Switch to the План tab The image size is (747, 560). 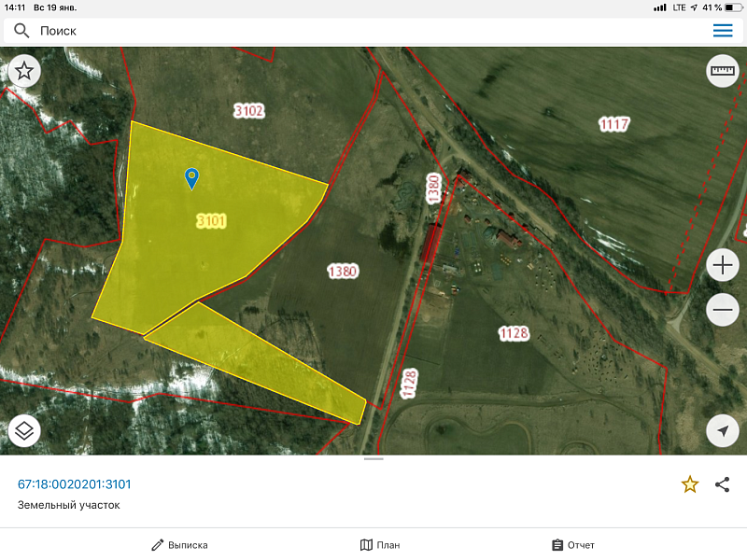tap(380, 545)
